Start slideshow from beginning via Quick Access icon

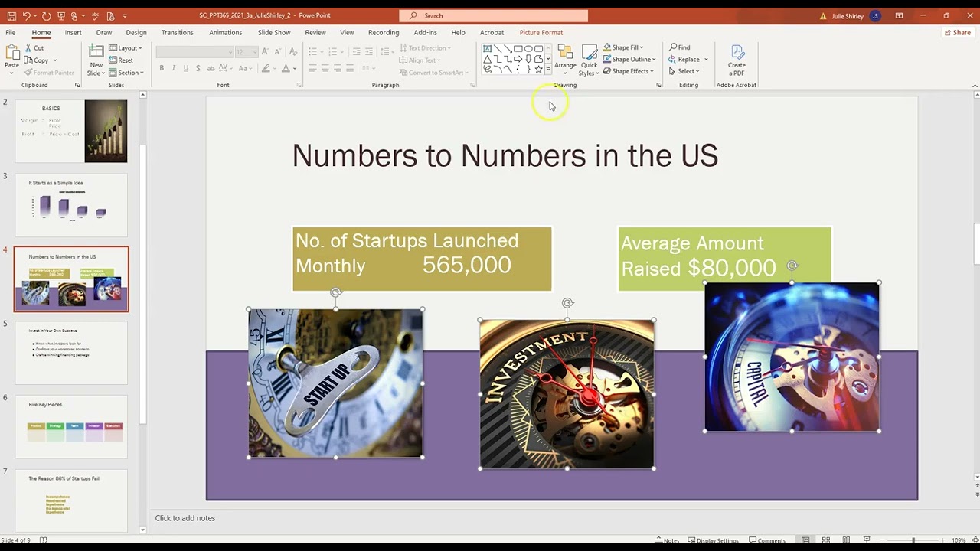pos(61,16)
